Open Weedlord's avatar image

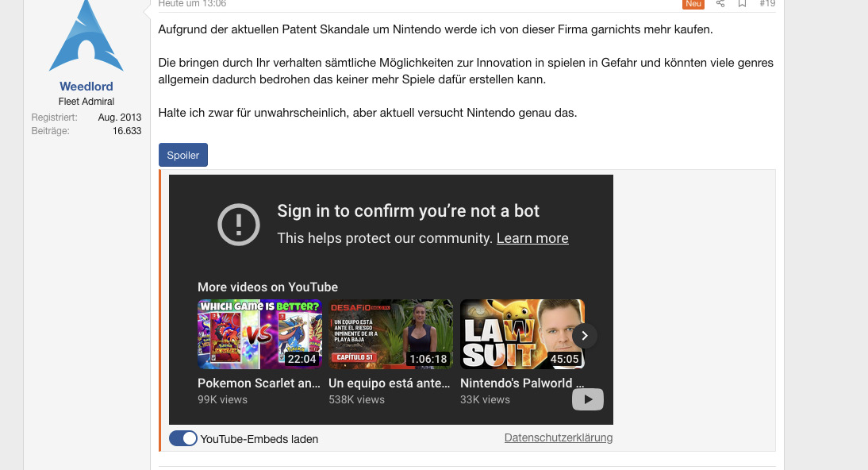point(86,36)
